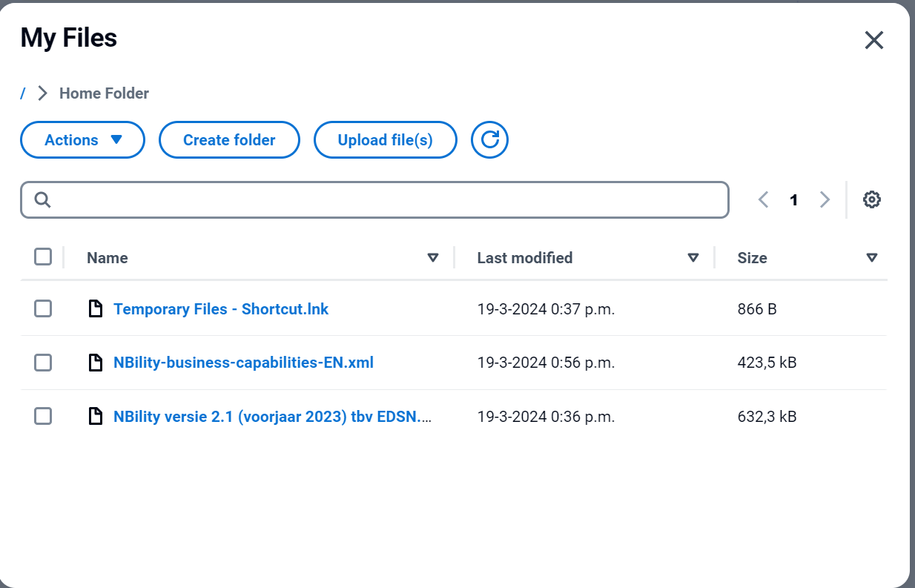Image resolution: width=915 pixels, height=588 pixels.
Task: Click the search magnifier icon
Action: point(42,199)
